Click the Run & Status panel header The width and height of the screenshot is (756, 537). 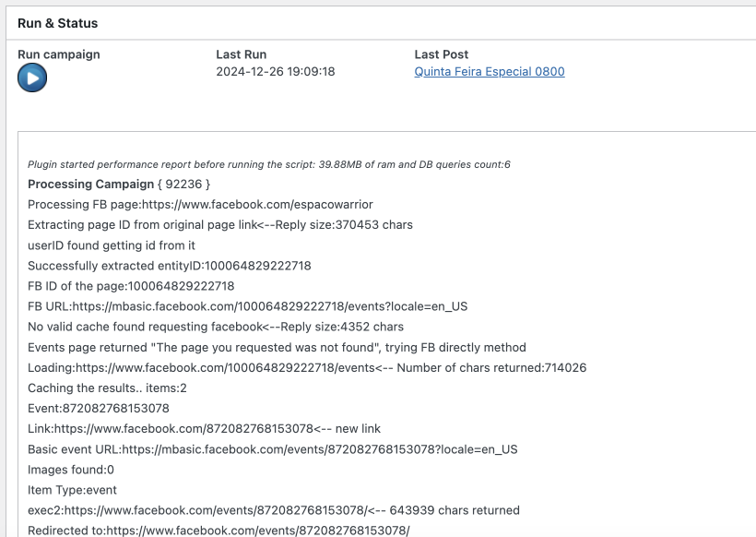point(58,23)
